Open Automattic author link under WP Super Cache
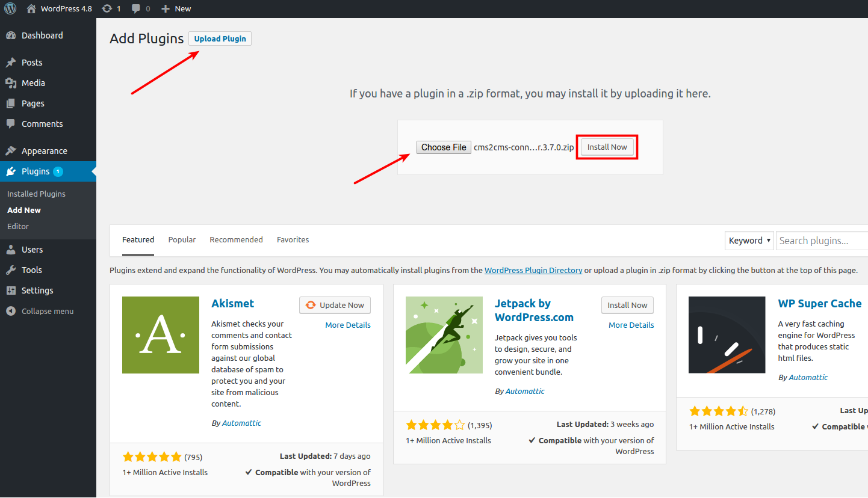868x498 pixels. point(808,377)
